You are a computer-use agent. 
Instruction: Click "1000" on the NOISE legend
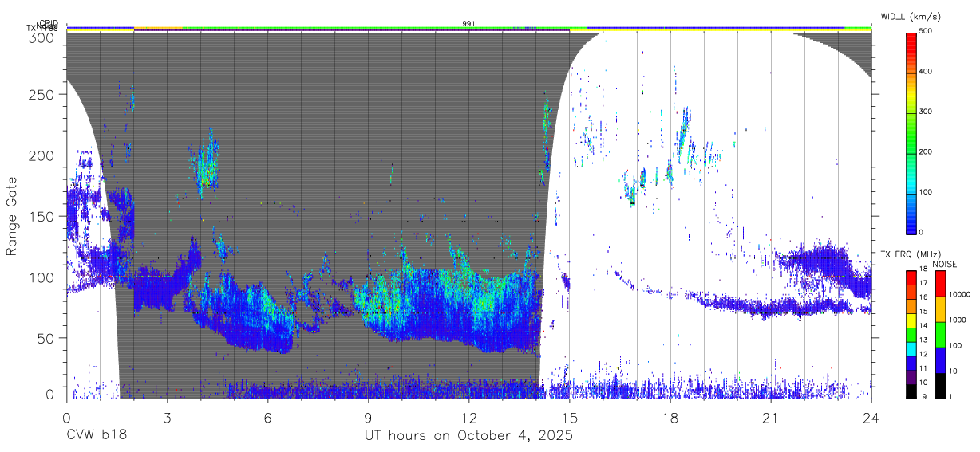tap(958, 320)
